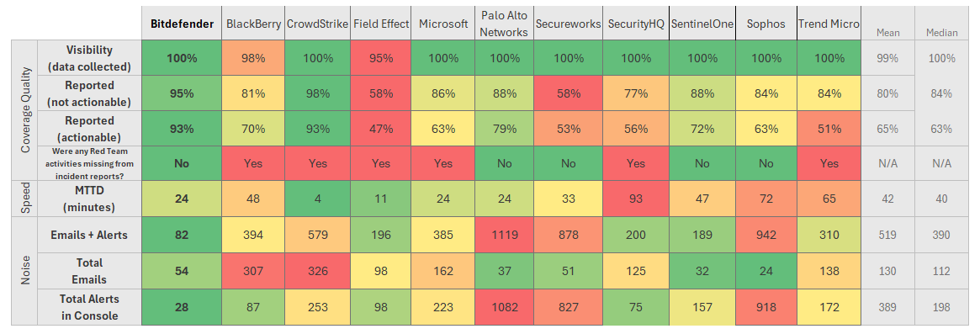Click the Visibility (data collected) row label

click(89, 58)
